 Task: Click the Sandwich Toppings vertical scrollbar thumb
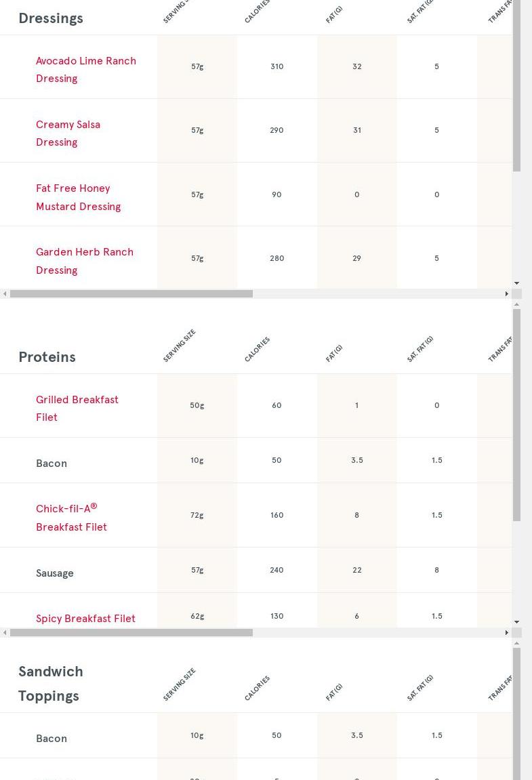(x=516, y=712)
